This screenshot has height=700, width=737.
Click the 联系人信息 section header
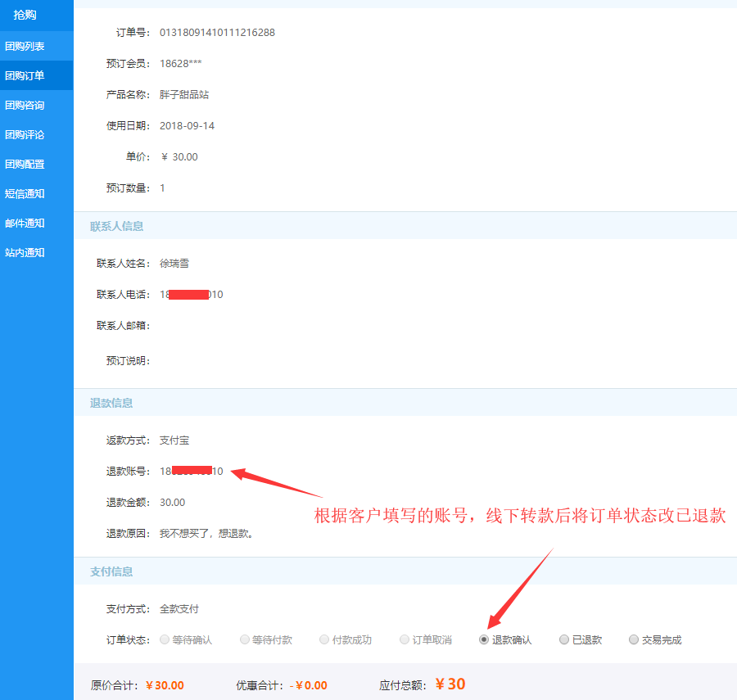(116, 226)
